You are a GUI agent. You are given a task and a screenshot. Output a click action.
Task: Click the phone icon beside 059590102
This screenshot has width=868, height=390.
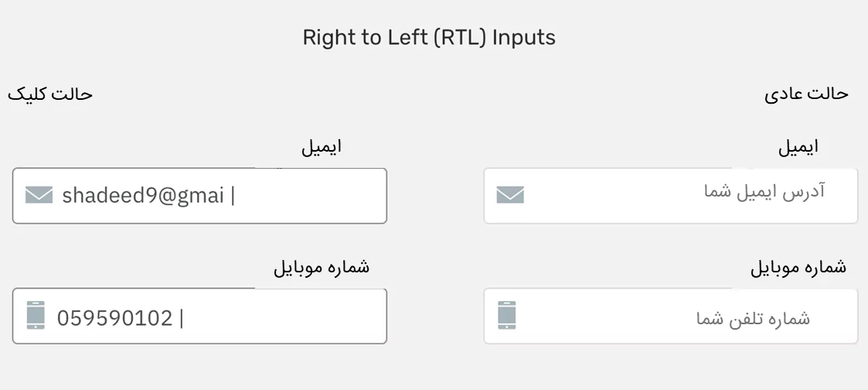point(36,316)
